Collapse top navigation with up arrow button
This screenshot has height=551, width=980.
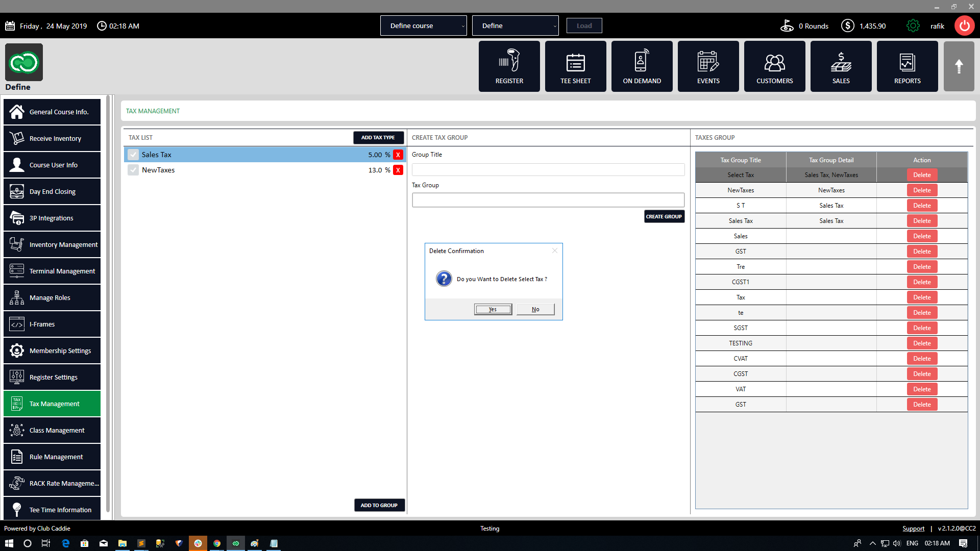click(x=959, y=66)
